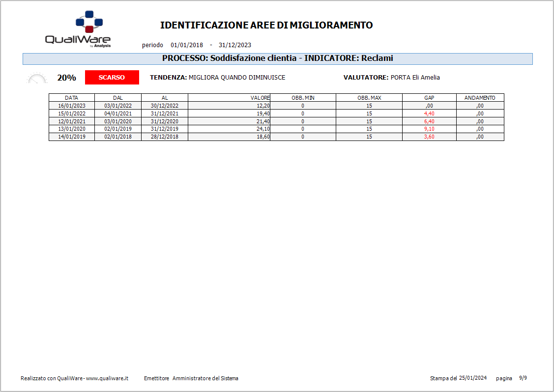
Task: Click the GAP column header
Action: 429,98
